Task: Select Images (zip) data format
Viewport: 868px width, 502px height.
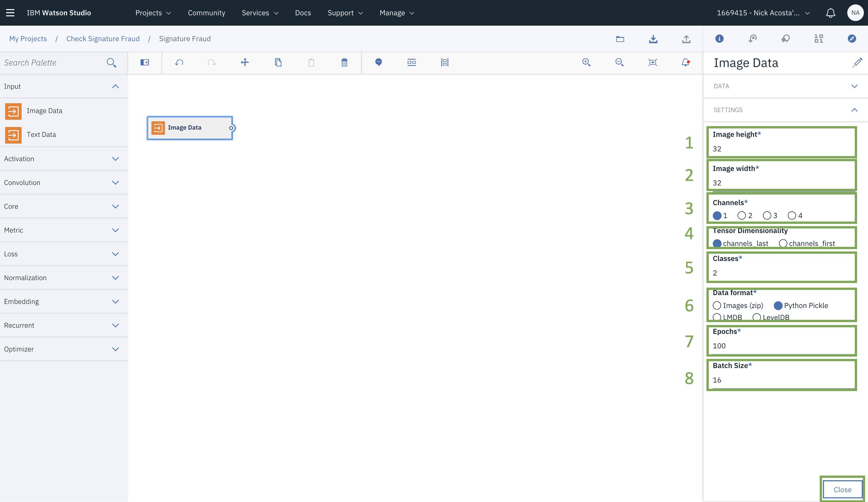Action: 717,305
